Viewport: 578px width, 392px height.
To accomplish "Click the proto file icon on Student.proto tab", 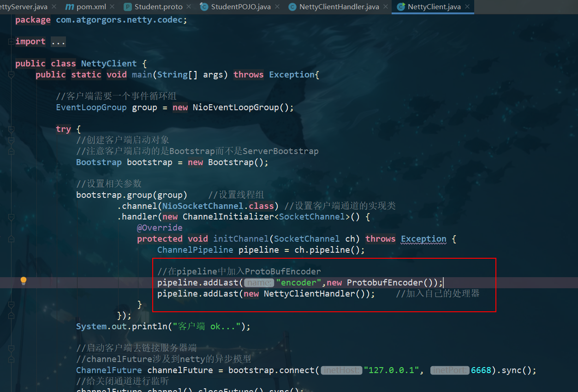I will click(x=127, y=7).
